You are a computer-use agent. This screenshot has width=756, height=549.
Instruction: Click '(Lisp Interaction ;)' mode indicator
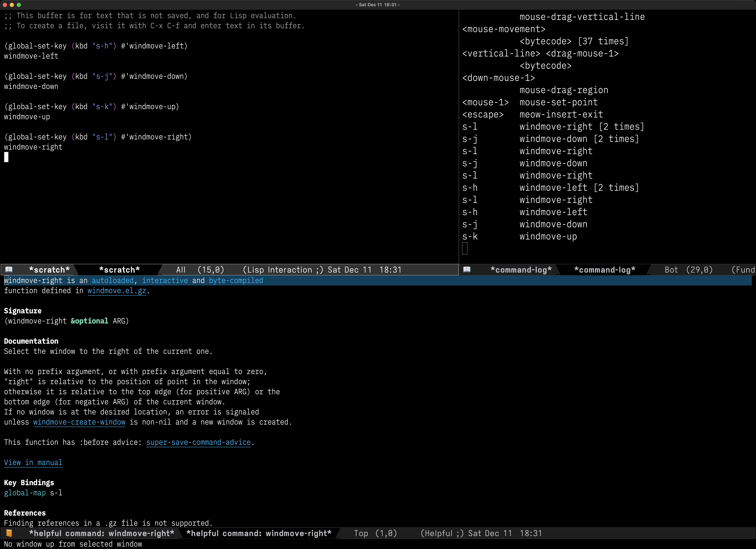283,270
